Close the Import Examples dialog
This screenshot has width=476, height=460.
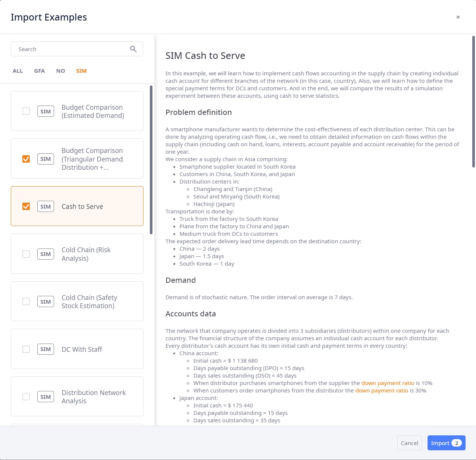click(x=458, y=17)
